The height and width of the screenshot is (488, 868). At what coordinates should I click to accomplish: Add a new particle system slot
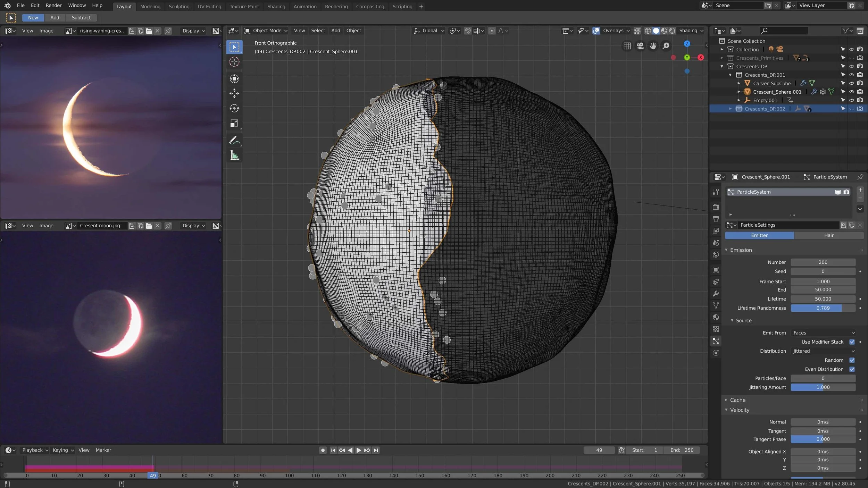[x=860, y=190]
